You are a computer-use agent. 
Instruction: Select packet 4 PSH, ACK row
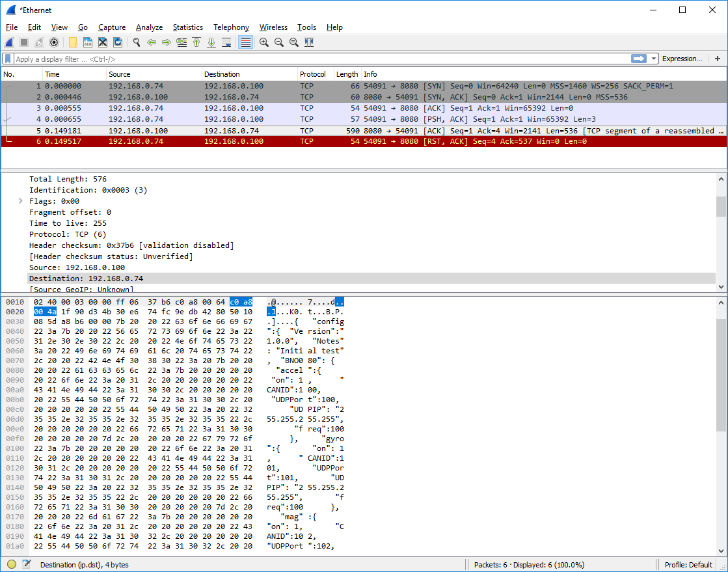364,119
